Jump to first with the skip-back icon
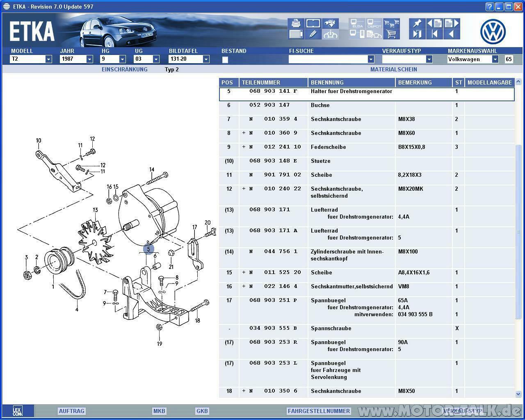525x420 pixels. click(x=434, y=34)
